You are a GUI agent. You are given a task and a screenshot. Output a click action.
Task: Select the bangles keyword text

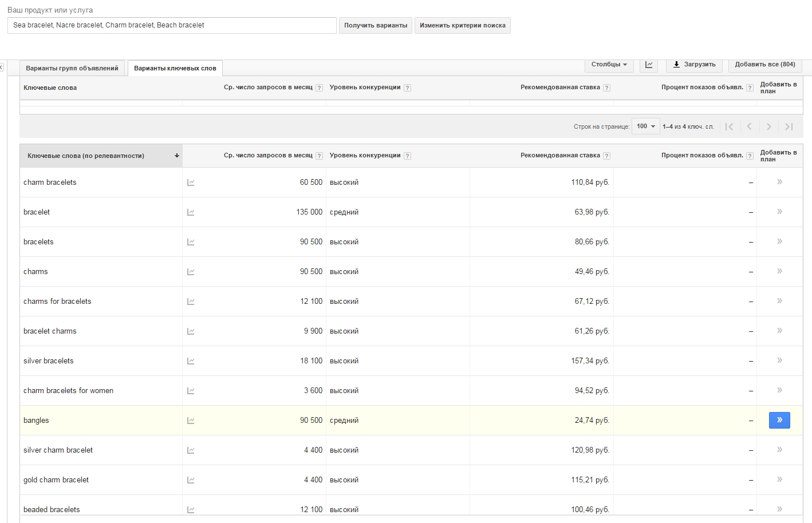[x=36, y=421]
